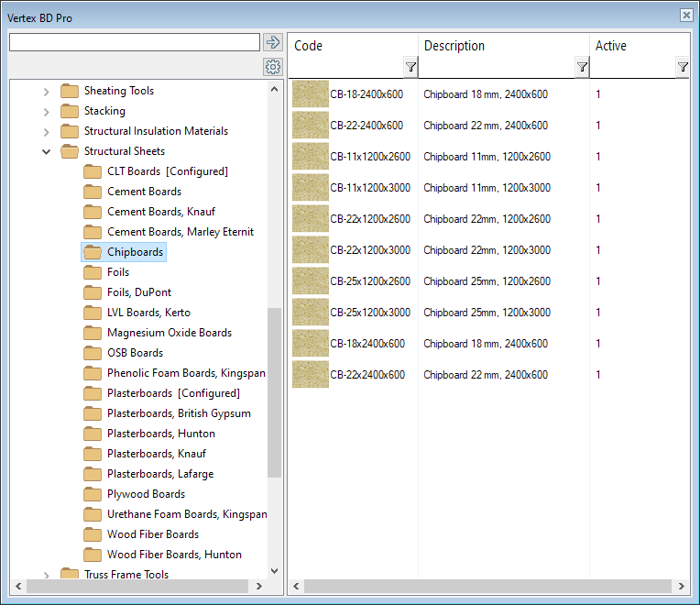Click in the search text field

(135, 42)
